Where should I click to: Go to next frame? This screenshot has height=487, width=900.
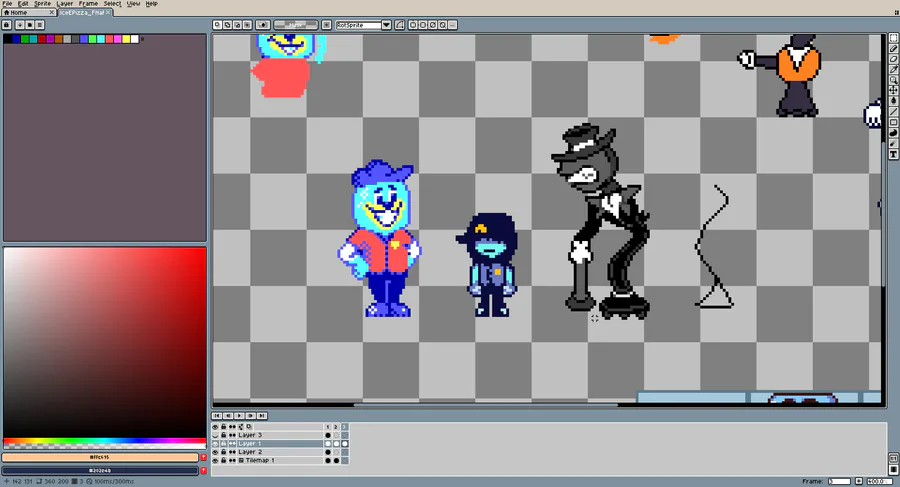[251, 416]
